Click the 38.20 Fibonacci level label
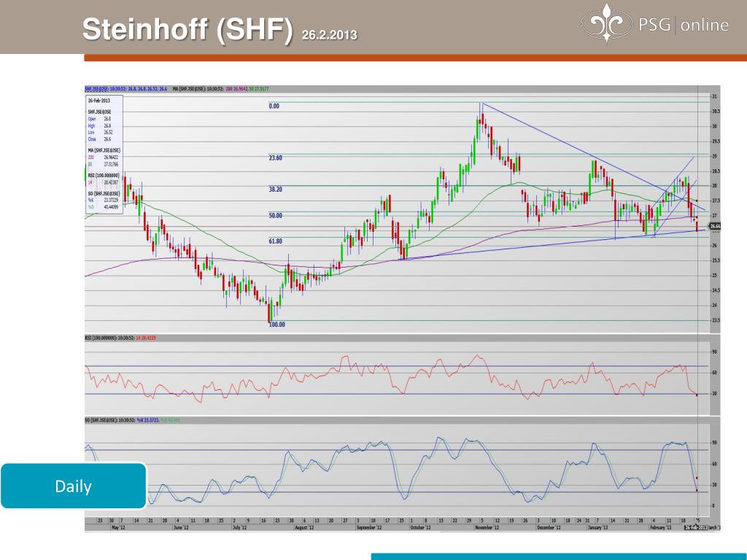The image size is (747, 560). pyautogui.click(x=275, y=190)
